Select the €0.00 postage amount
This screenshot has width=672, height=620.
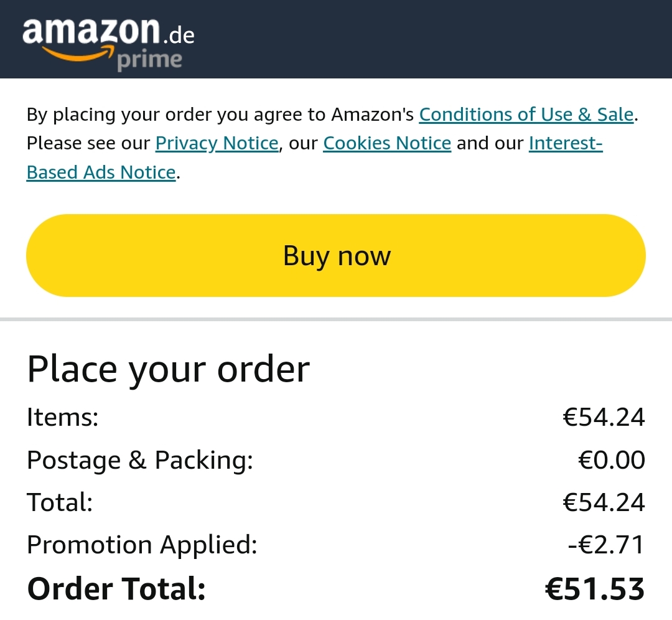[612, 460]
